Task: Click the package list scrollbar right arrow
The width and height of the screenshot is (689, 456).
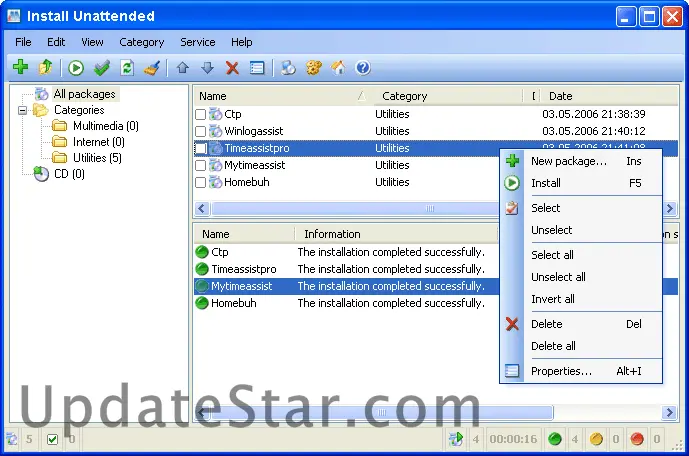Action: pyautogui.click(x=670, y=208)
